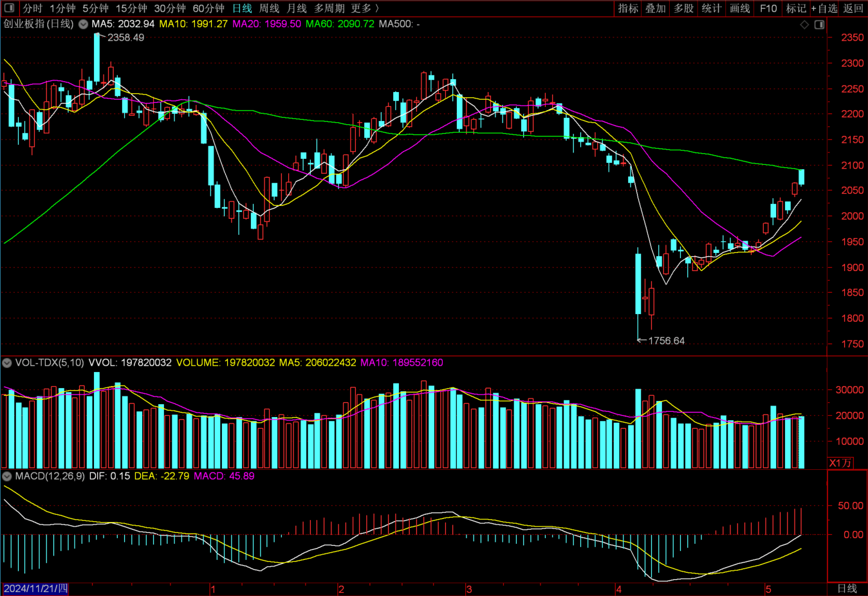This screenshot has width=868, height=596.
Task: Click the 日线 label at bottom right
Action: coord(847,589)
